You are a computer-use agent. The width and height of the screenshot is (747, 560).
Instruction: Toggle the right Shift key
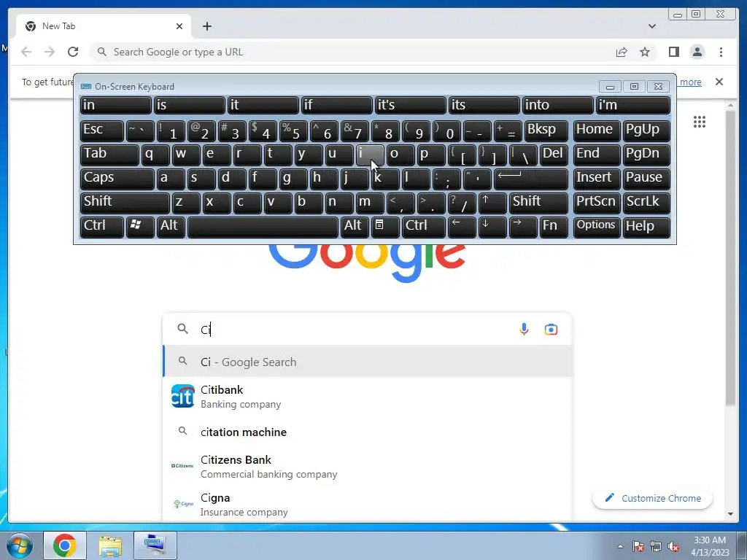[538, 203]
